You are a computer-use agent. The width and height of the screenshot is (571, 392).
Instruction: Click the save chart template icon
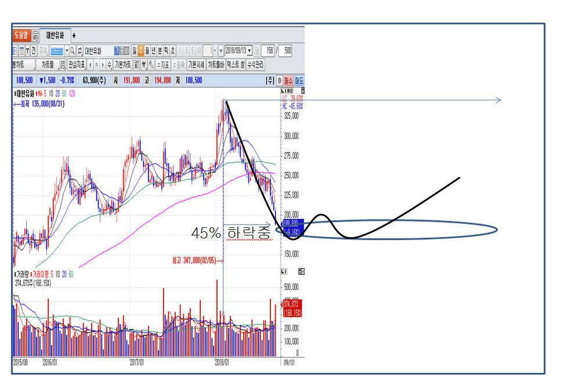(x=62, y=64)
